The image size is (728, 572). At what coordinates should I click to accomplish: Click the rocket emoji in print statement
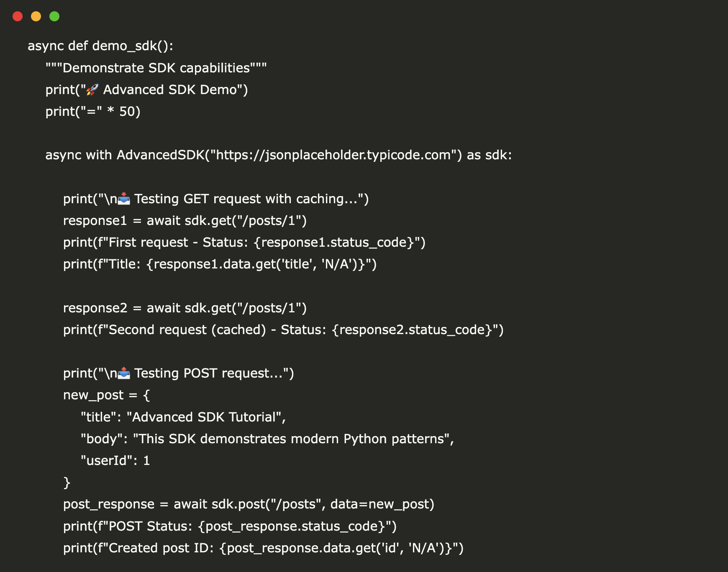coord(92,89)
